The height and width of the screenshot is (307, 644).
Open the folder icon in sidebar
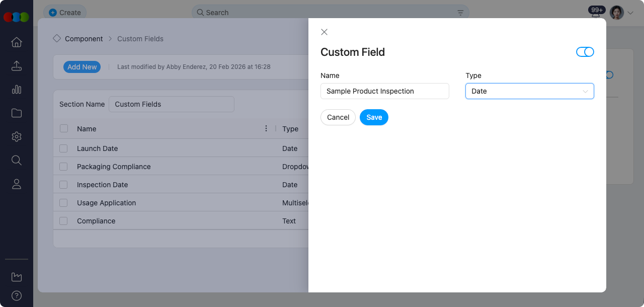click(17, 113)
